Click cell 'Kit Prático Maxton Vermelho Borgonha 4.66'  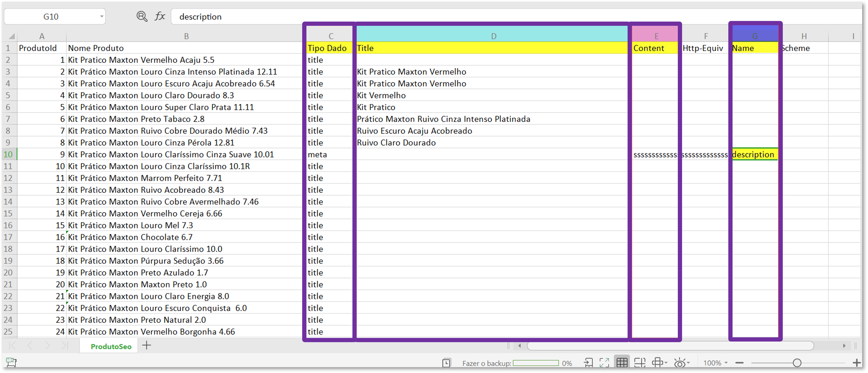[x=185, y=332]
